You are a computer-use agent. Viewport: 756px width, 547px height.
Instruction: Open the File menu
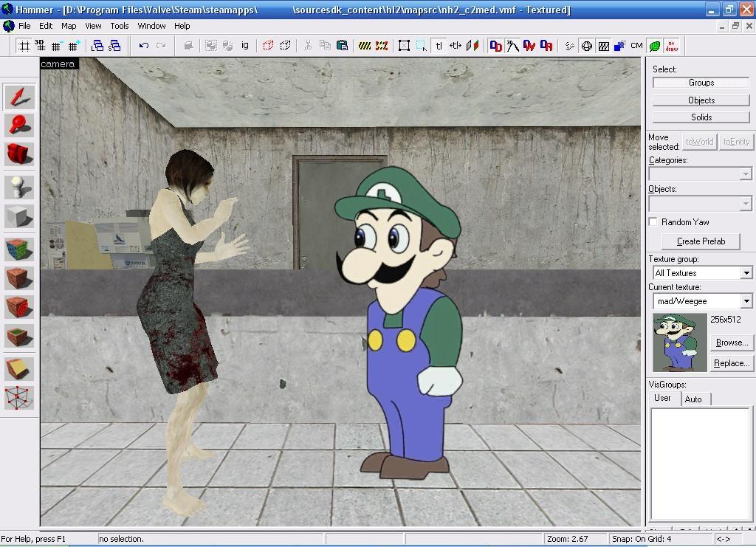[x=24, y=26]
